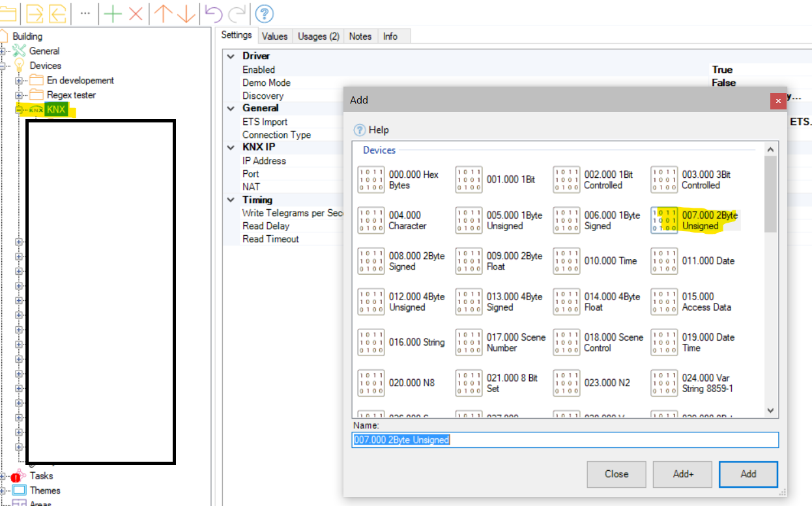Click the Add+ button
This screenshot has width=812, height=506.
[x=682, y=474]
